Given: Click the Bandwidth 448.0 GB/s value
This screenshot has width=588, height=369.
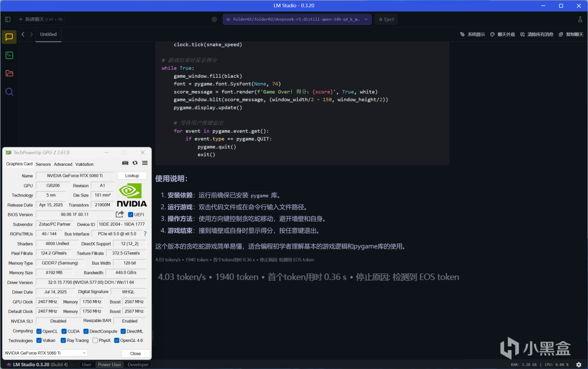Looking at the screenshot, I should coord(126,272).
